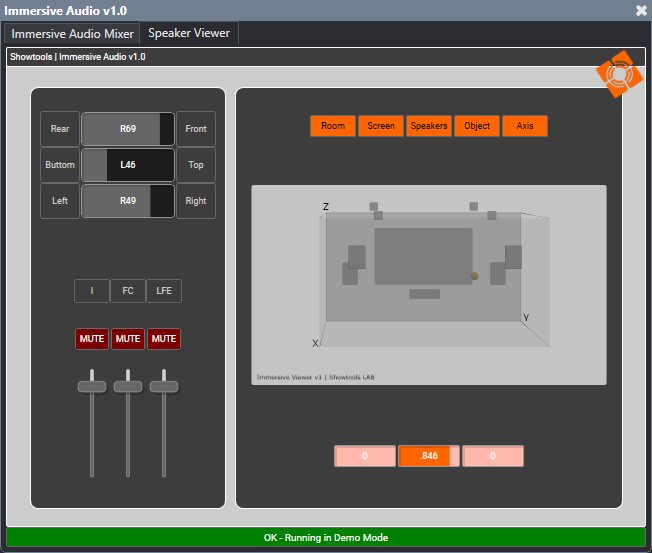Click the Right pan button
652x553 pixels.
196,201
